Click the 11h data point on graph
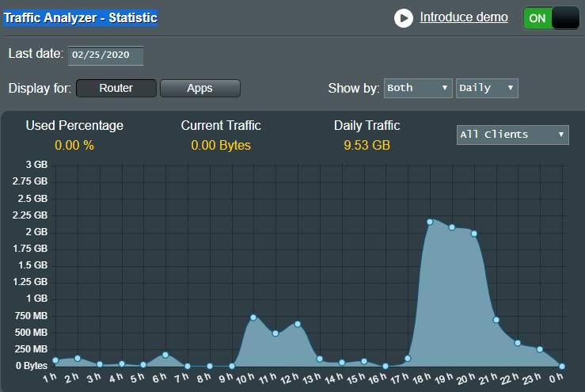The height and width of the screenshot is (392, 585). click(x=275, y=333)
